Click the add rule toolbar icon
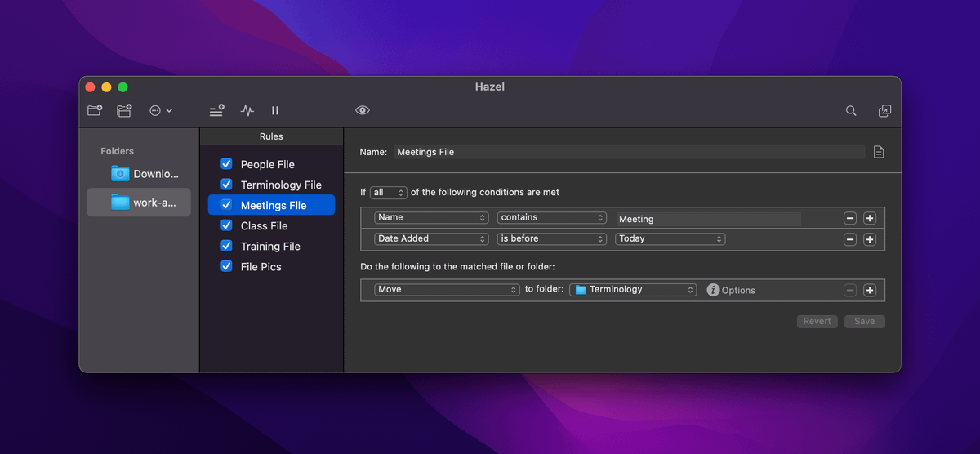The height and width of the screenshot is (454, 980). [x=216, y=110]
